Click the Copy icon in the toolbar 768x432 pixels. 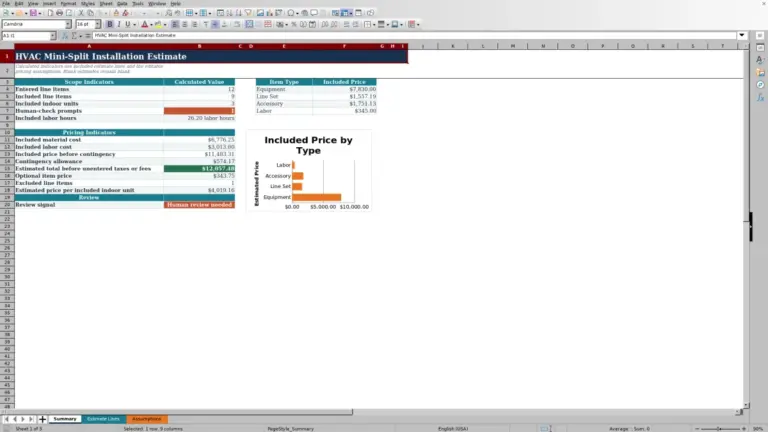(91, 13)
